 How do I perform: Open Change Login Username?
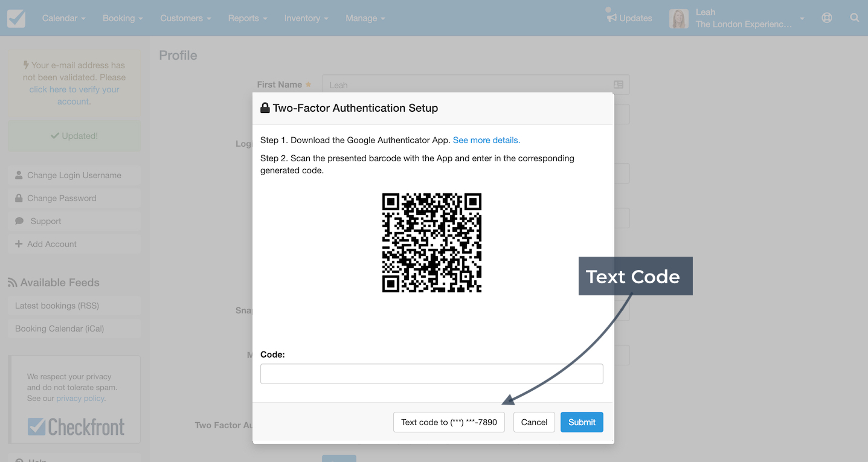pos(74,175)
